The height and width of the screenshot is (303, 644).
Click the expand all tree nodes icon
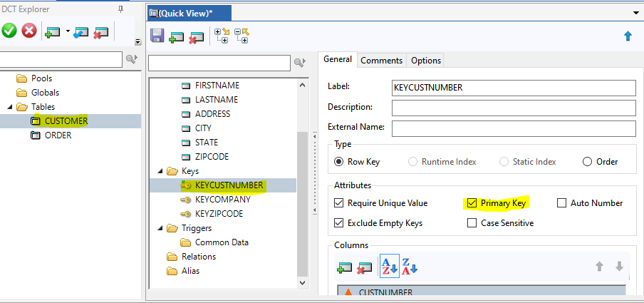(222, 36)
